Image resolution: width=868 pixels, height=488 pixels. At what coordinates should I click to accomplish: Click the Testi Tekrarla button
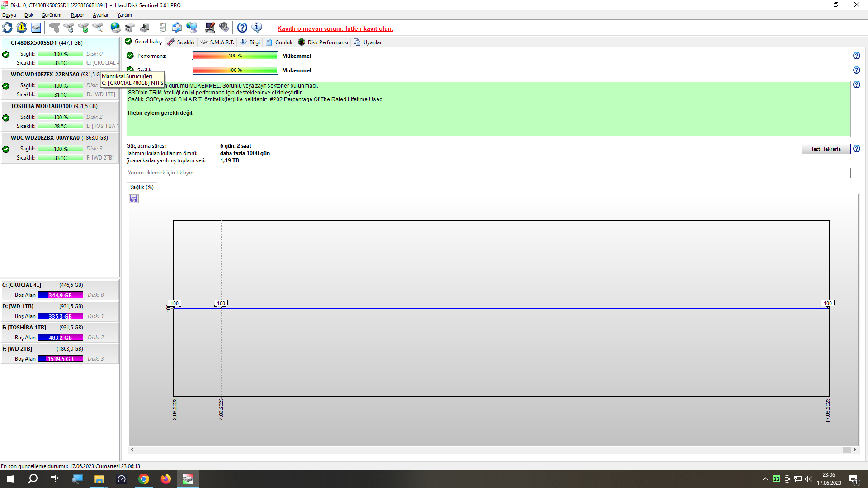pyautogui.click(x=826, y=149)
